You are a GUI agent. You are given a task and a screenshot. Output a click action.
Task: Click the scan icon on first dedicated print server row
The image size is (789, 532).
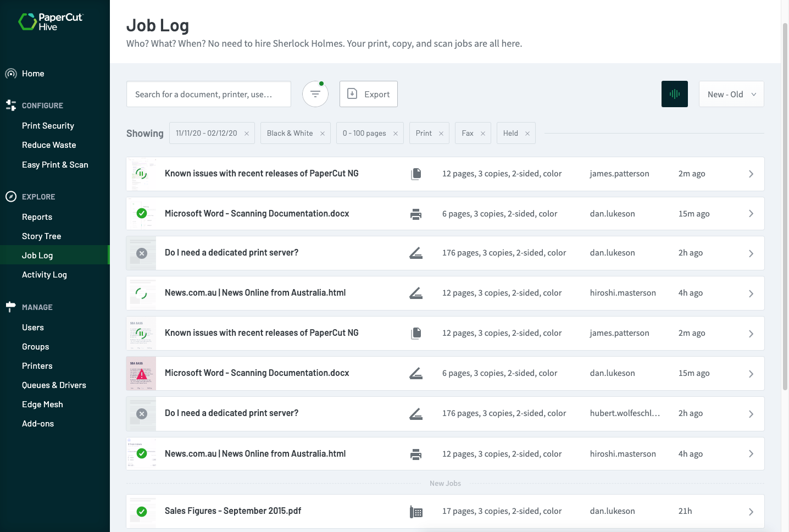[416, 253]
